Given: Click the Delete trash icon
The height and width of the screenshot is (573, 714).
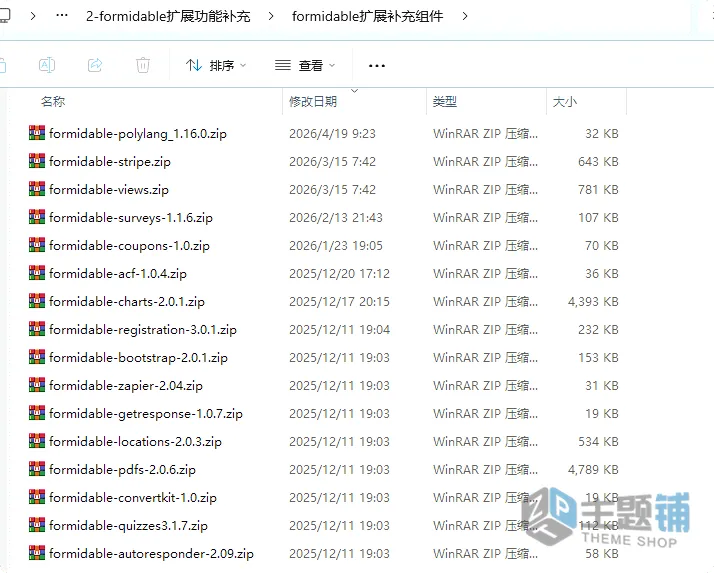Looking at the screenshot, I should click(143, 65).
